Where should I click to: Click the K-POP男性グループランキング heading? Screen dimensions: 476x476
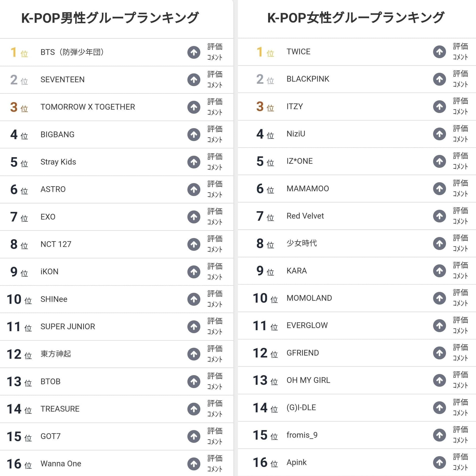point(110,18)
